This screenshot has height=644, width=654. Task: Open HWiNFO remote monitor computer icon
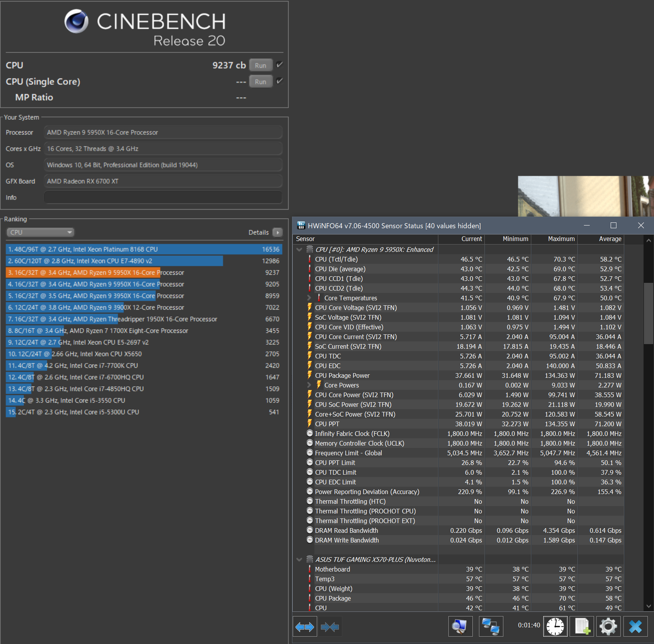[x=460, y=626]
